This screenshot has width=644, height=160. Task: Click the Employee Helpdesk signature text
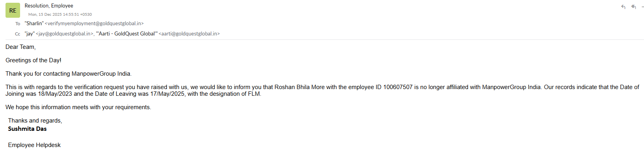(x=34, y=145)
